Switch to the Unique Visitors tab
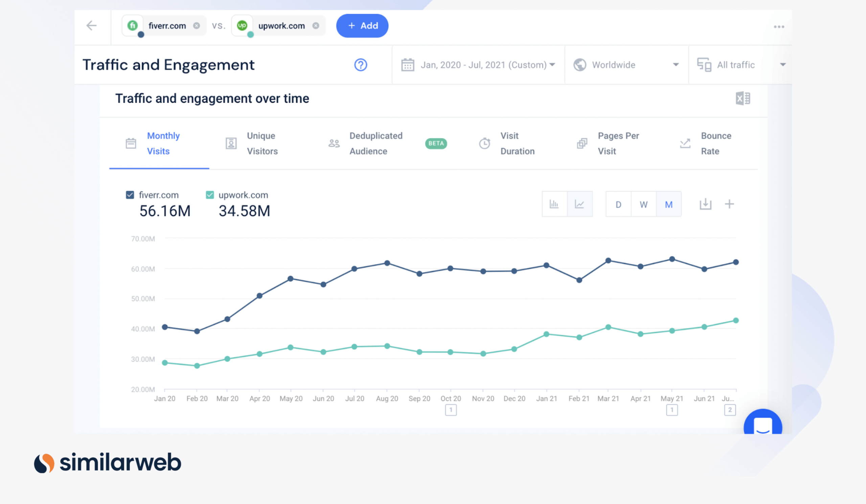 (x=262, y=144)
